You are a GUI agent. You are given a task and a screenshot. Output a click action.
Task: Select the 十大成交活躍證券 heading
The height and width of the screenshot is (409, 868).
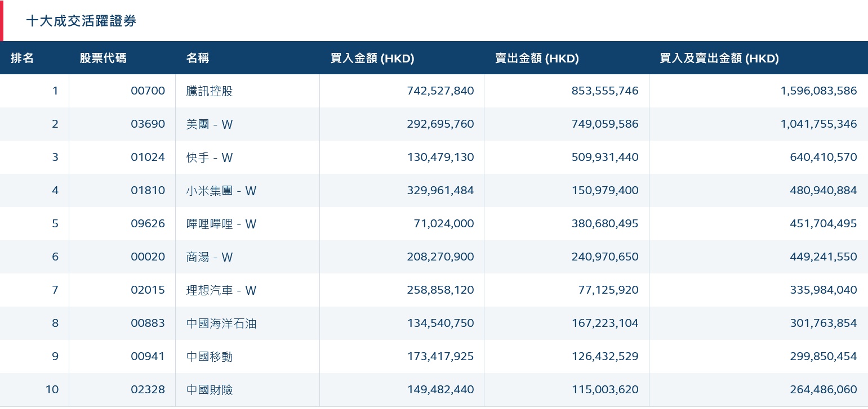click(81, 21)
